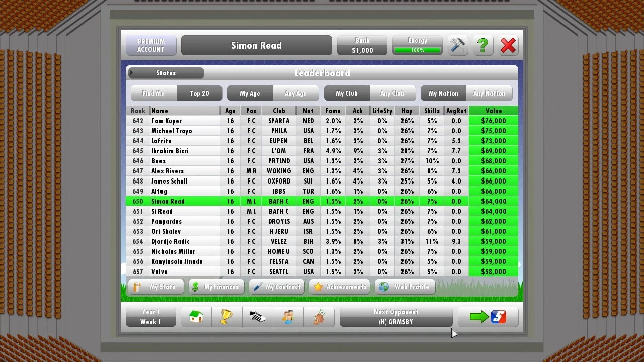This screenshot has width=644, height=362.
Task: Open the My Stats tab
Action: pyautogui.click(x=155, y=287)
